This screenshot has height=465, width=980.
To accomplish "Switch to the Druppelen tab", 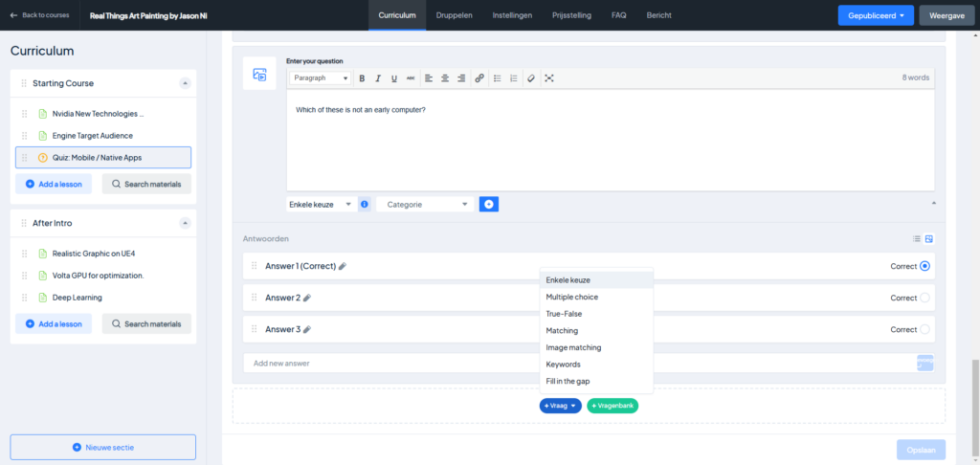I will click(454, 15).
